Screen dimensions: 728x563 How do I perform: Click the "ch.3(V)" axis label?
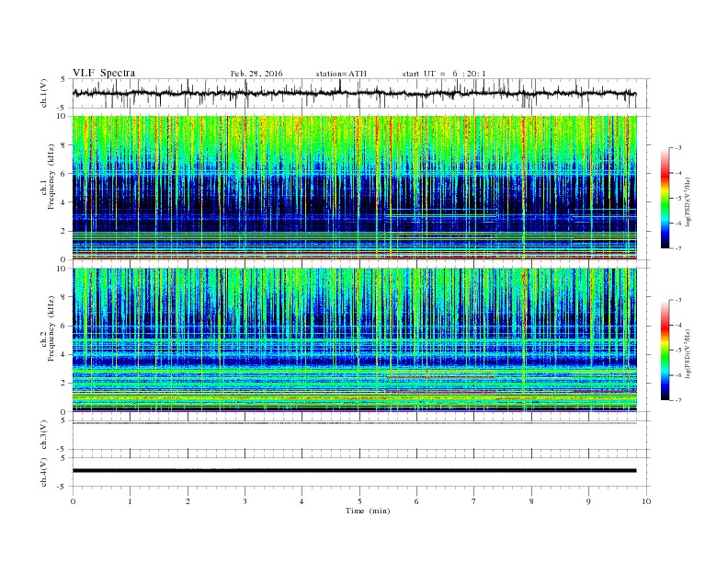pos(44,435)
